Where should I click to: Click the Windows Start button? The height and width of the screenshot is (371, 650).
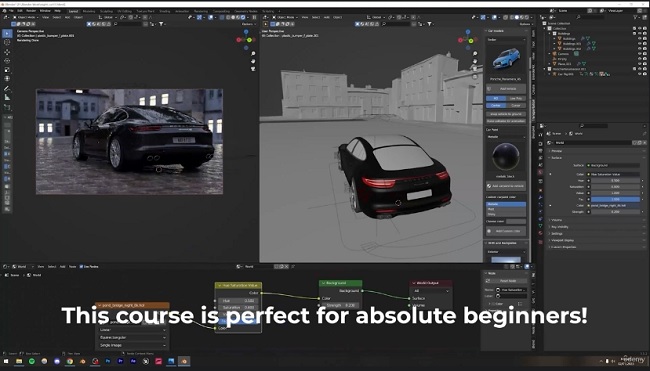tap(6, 361)
